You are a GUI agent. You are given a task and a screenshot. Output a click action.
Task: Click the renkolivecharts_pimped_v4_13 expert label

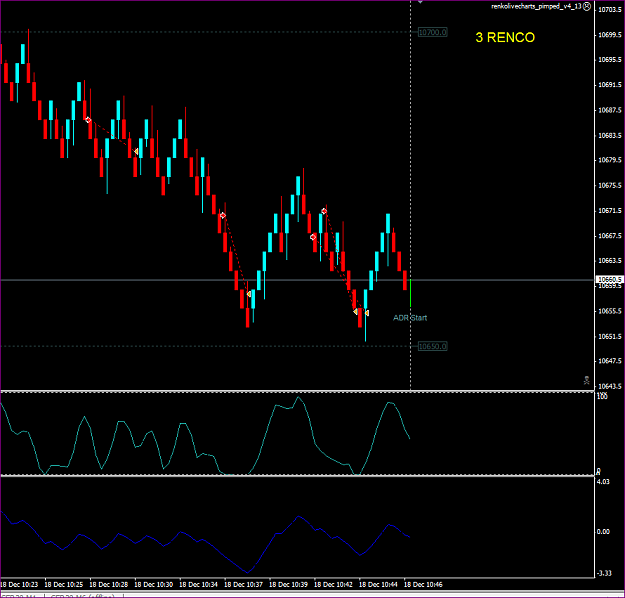(536, 6)
